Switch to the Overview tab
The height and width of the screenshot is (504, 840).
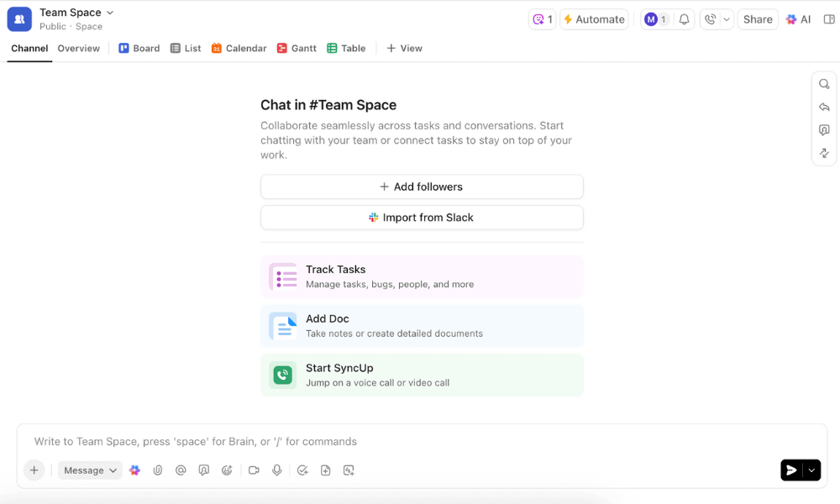(79, 48)
